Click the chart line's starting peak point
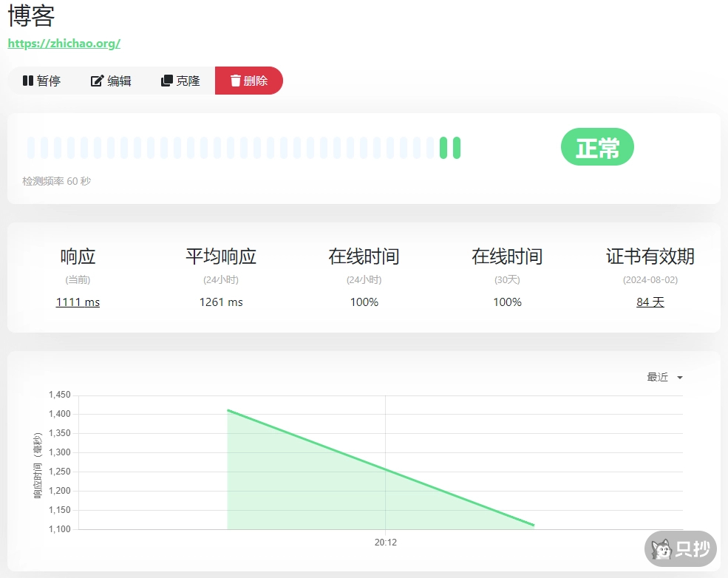Image resolution: width=728 pixels, height=578 pixels. pos(228,409)
